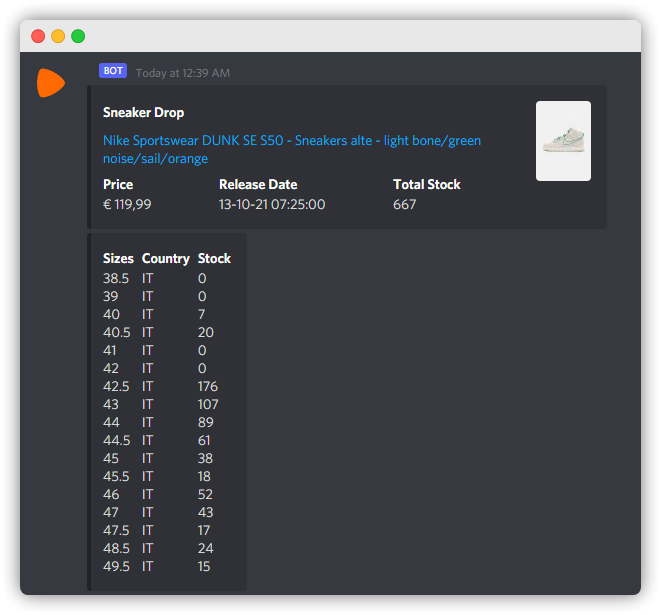
Task: Click the Country column header
Action: (x=166, y=258)
